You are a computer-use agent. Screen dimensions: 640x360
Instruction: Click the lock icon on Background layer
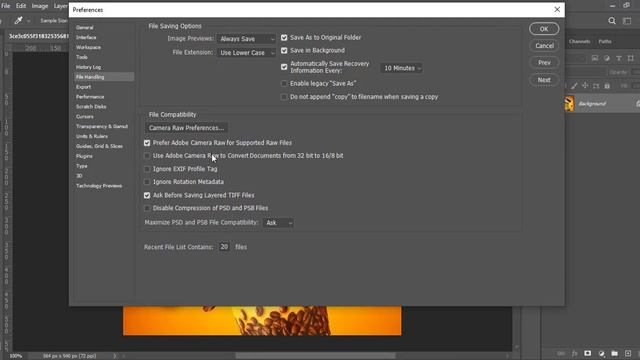pyautogui.click(x=638, y=104)
